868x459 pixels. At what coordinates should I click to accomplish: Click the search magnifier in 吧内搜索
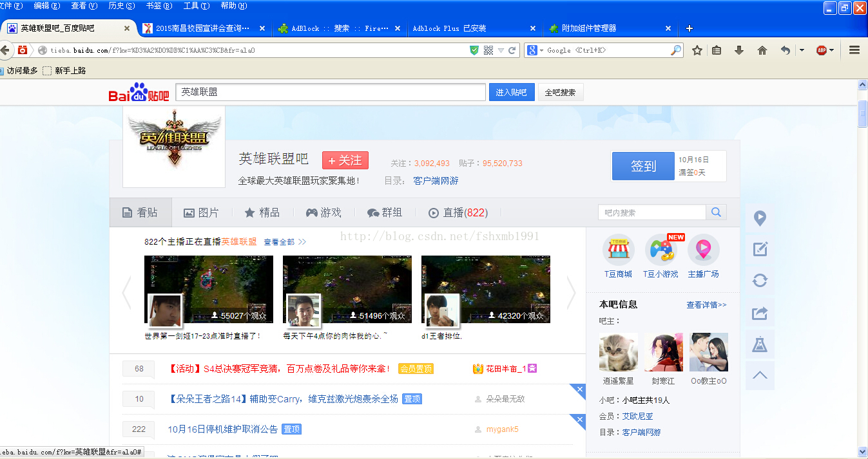(716, 212)
